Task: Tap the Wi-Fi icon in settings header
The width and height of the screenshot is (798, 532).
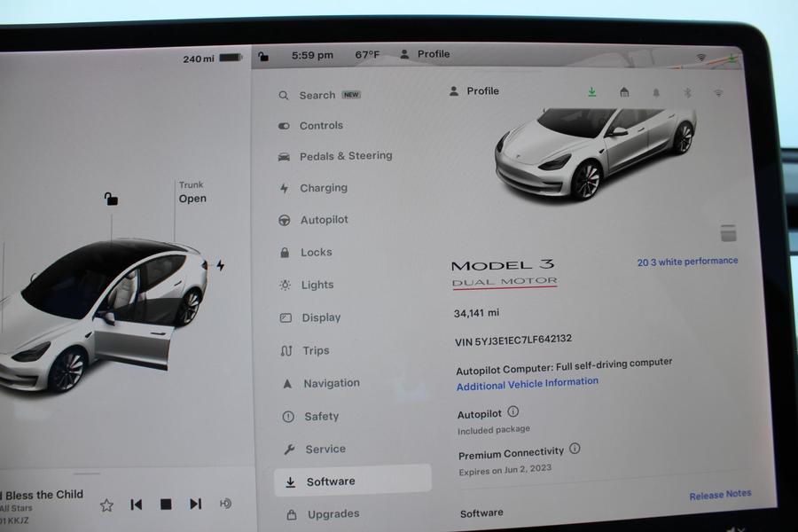Action: tap(718, 92)
